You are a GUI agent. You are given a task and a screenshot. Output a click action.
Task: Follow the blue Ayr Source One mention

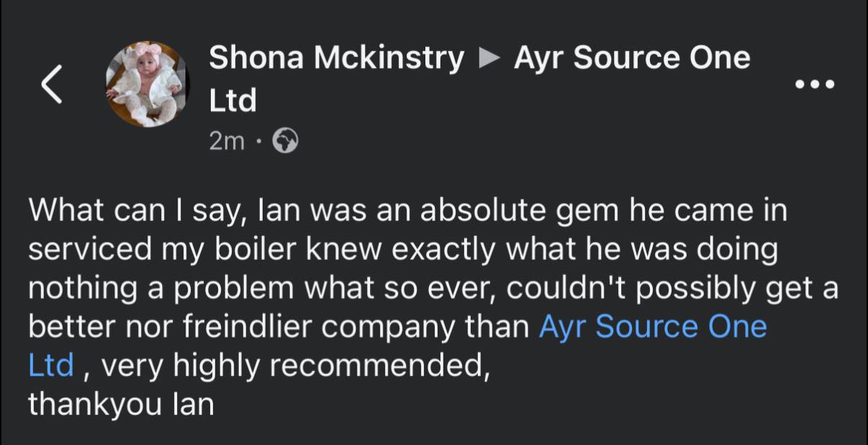point(652,327)
